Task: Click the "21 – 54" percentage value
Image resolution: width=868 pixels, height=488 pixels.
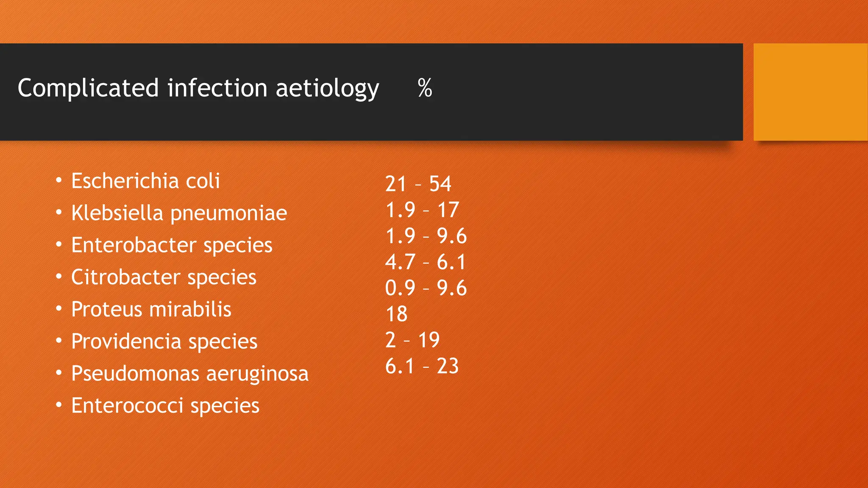Action: 418,184
